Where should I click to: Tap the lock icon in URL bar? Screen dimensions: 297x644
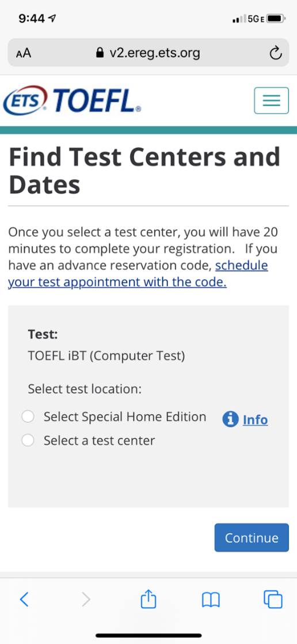(x=99, y=52)
